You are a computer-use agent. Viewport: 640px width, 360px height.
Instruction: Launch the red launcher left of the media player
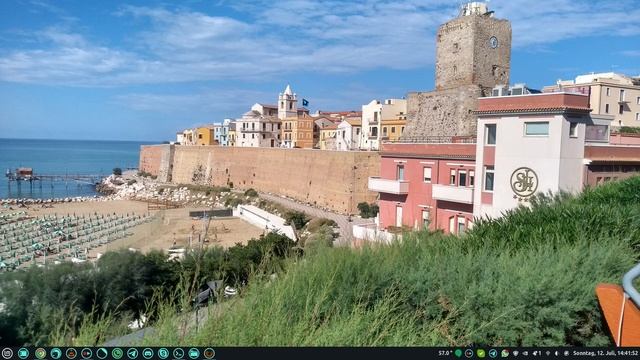tap(71, 353)
